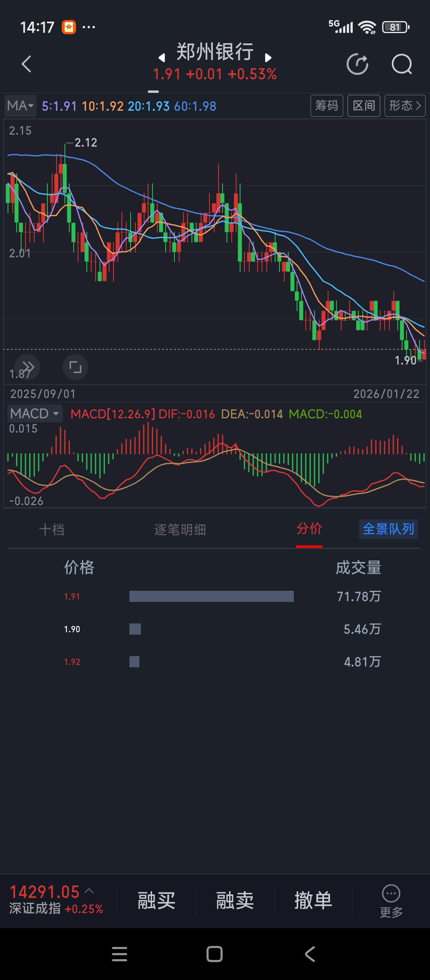Tap the 1.92 price row volume bar

click(134, 662)
